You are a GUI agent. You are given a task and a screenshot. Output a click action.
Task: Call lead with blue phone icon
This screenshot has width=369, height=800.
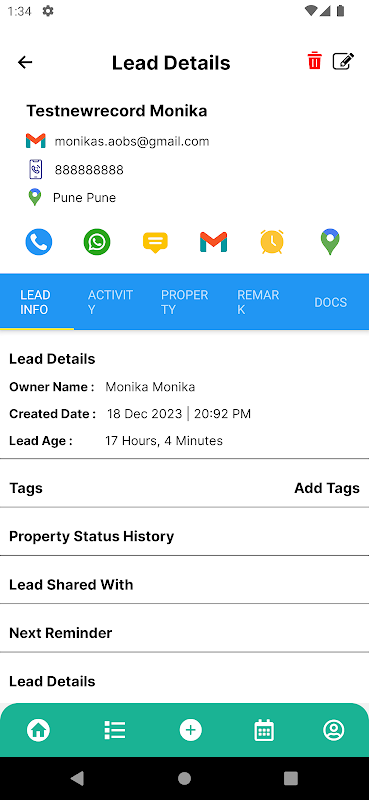[39, 242]
